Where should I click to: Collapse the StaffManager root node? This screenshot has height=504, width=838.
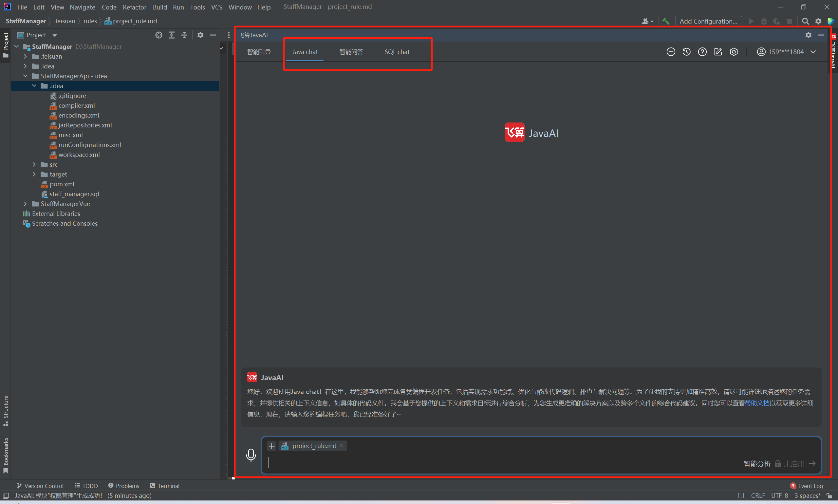pos(17,47)
